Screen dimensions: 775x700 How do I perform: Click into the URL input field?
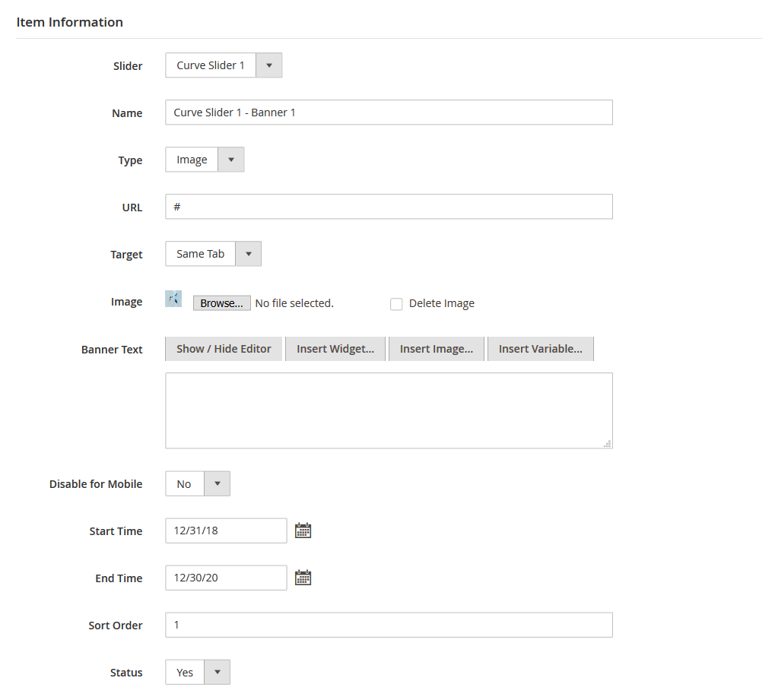coord(389,207)
